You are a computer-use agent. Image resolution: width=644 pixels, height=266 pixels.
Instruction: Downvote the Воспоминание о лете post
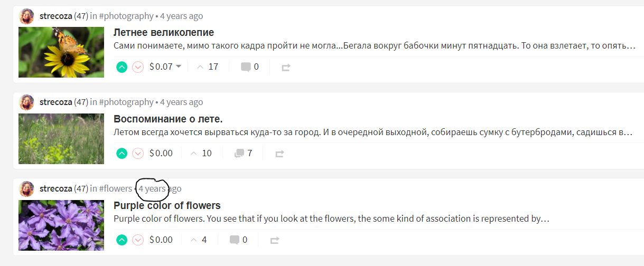(138, 154)
